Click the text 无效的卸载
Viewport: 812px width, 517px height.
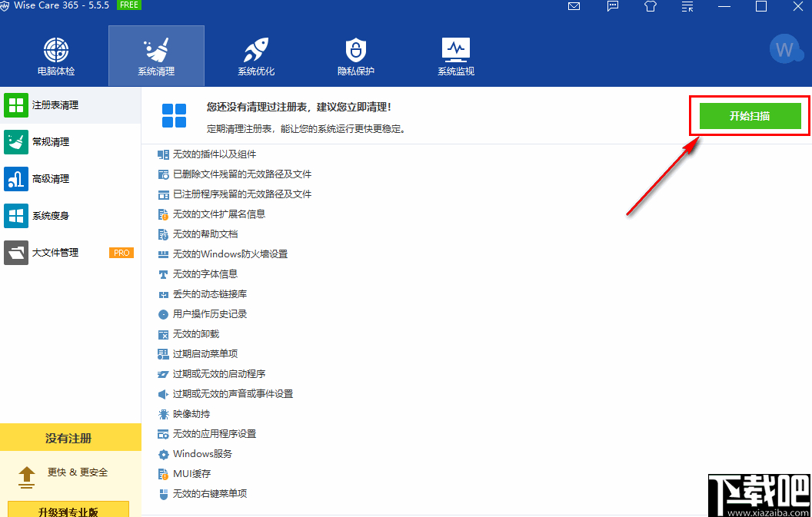point(196,334)
